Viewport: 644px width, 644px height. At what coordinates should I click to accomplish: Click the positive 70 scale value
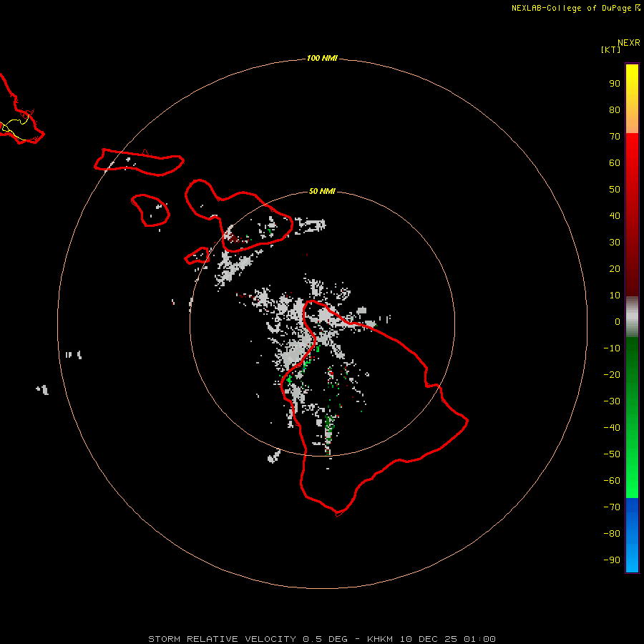tap(615, 137)
